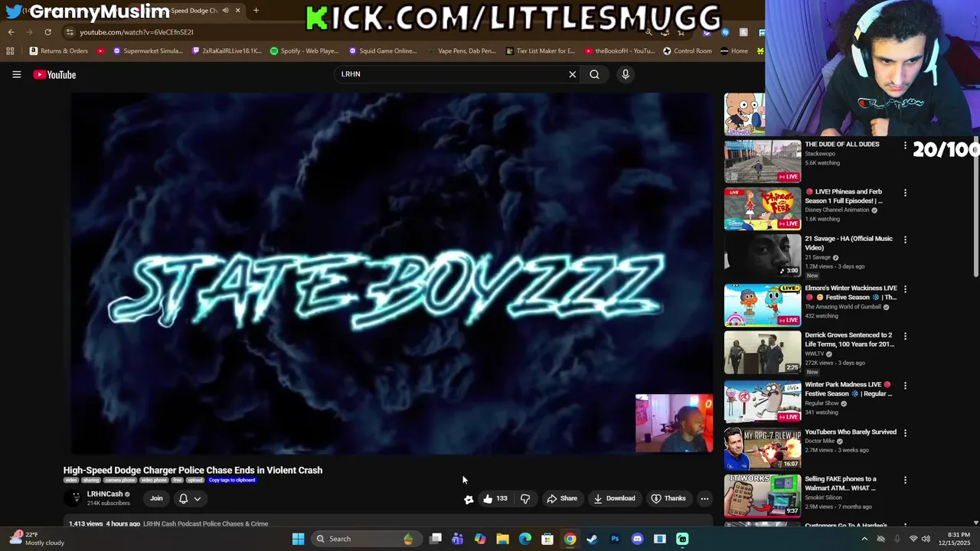Go back in browser history

point(11,32)
